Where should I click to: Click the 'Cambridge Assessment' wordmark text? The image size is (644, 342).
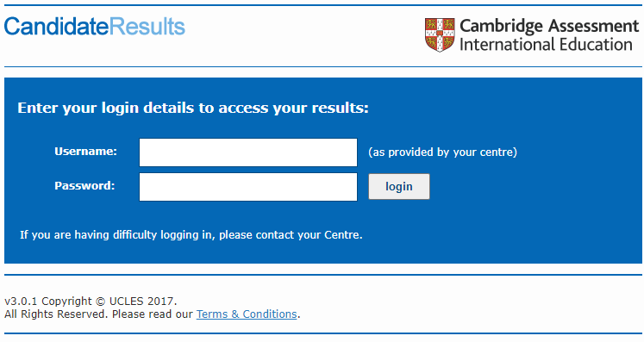click(x=549, y=26)
